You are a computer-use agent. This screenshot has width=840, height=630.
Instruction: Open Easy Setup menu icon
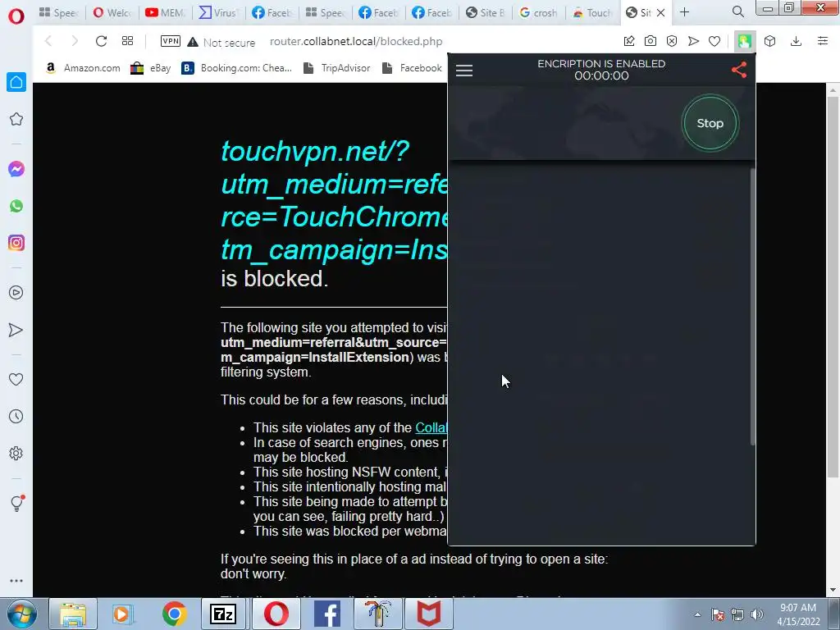point(823,41)
